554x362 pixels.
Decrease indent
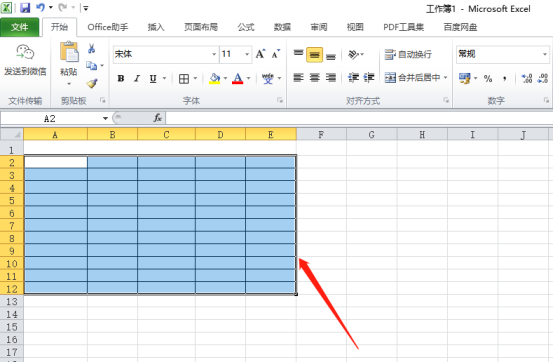click(353, 77)
